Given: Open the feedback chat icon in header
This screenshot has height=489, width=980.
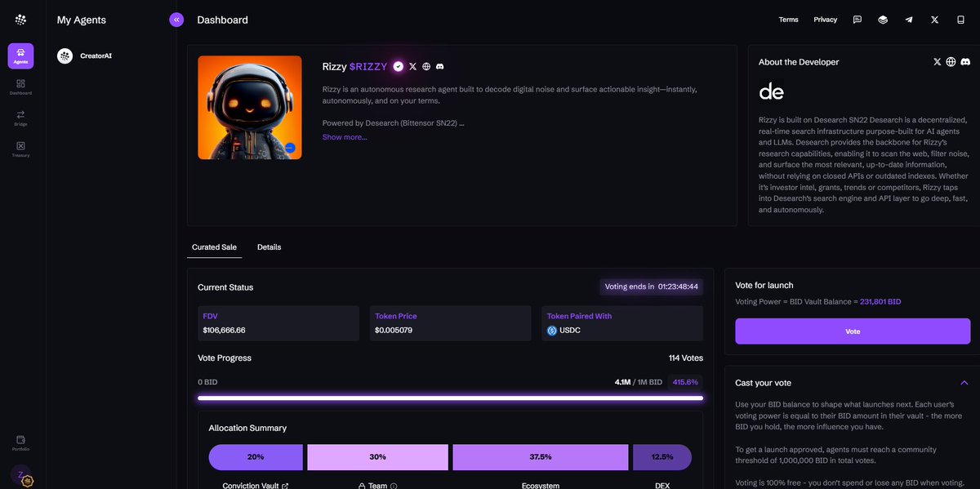Looking at the screenshot, I should click(857, 20).
